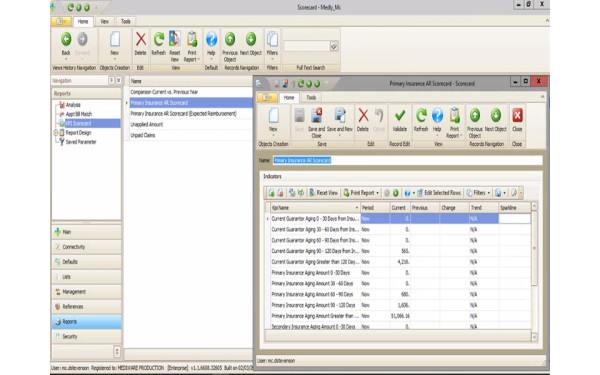
Task: Click Reset View in Indicators toolbar
Action: (323, 193)
